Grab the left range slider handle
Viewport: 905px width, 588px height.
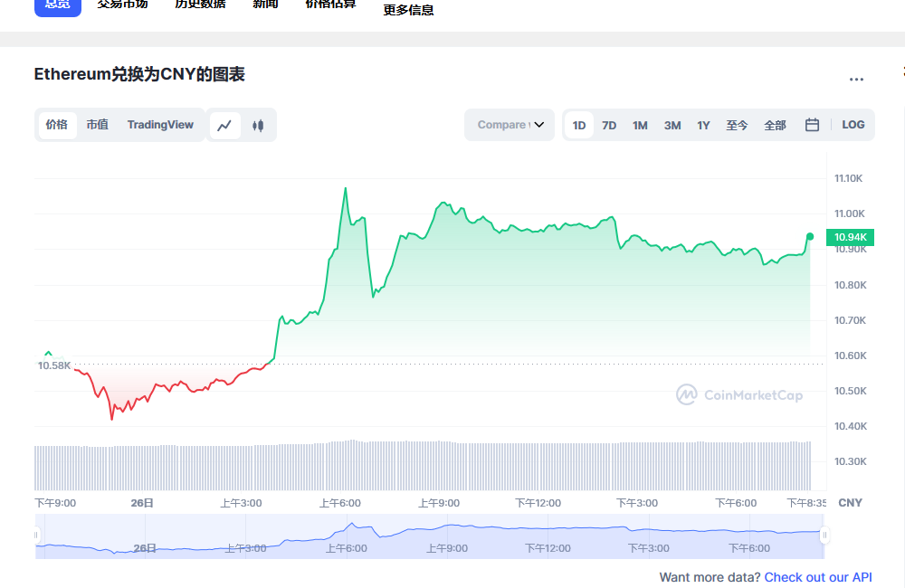(36, 535)
